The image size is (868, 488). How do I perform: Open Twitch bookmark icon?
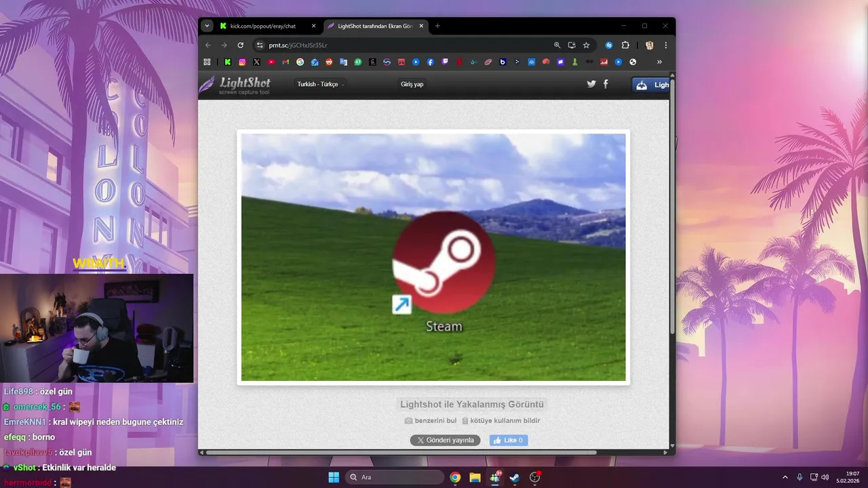tap(445, 62)
